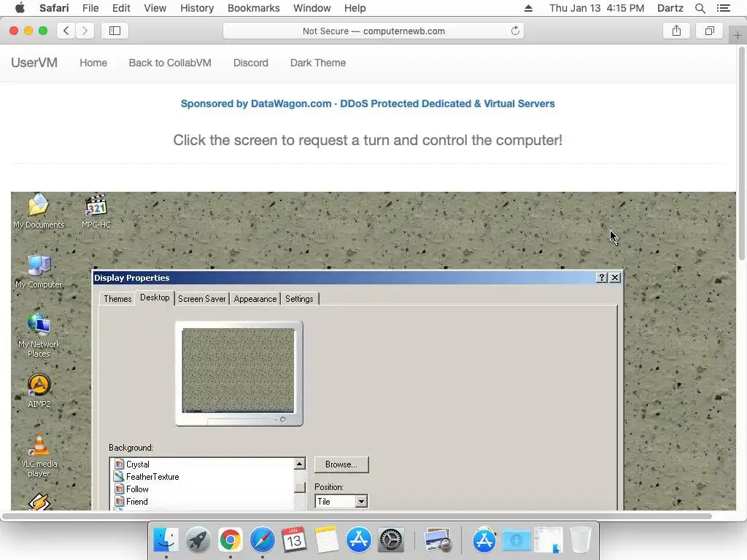
Task: Open the Bookmarks menu
Action: 253,8
